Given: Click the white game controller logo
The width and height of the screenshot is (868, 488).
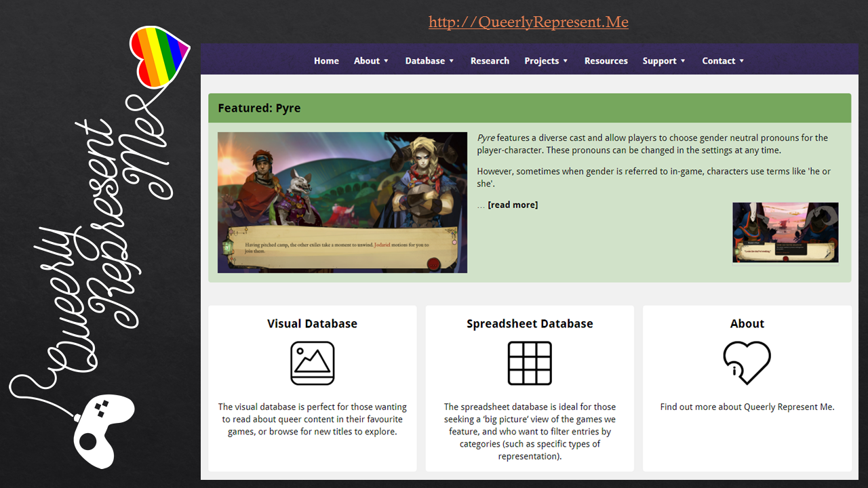Looking at the screenshot, I should 104,431.
